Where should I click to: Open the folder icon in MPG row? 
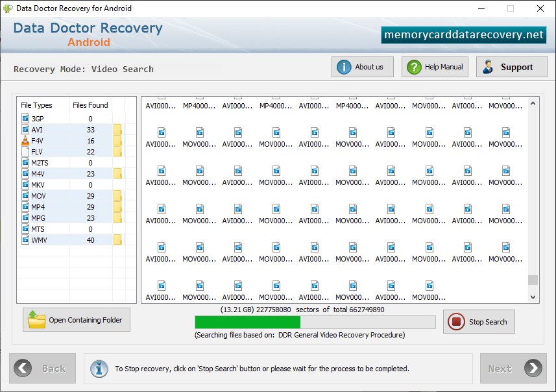click(117, 217)
